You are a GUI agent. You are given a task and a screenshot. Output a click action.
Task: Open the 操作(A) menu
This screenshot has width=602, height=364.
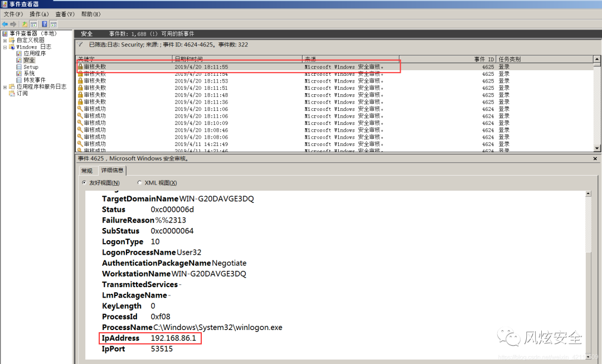pos(39,14)
